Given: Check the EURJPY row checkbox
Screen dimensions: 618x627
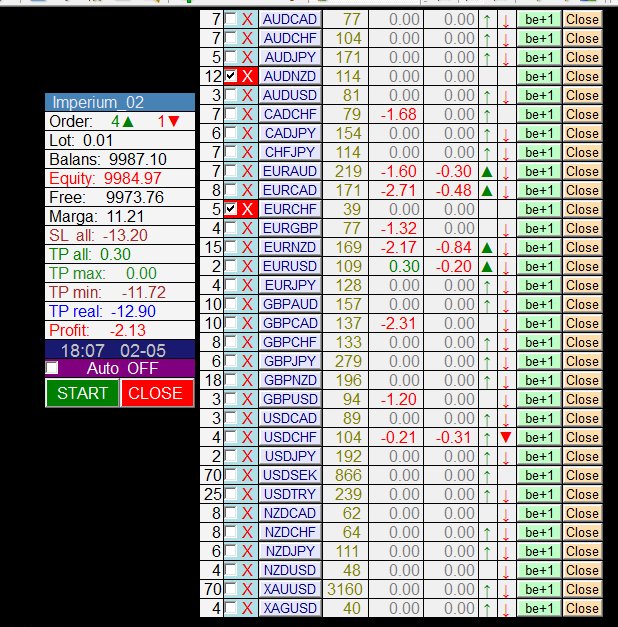Looking at the screenshot, I should [x=231, y=285].
